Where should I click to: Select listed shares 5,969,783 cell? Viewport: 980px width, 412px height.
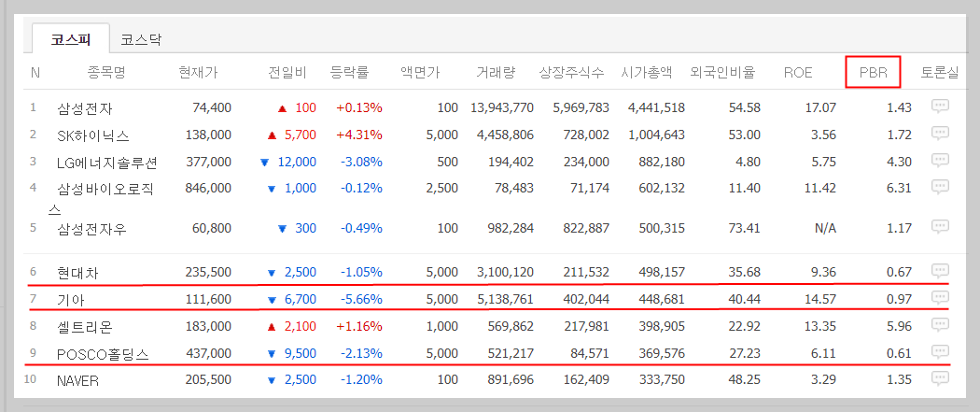click(x=581, y=107)
